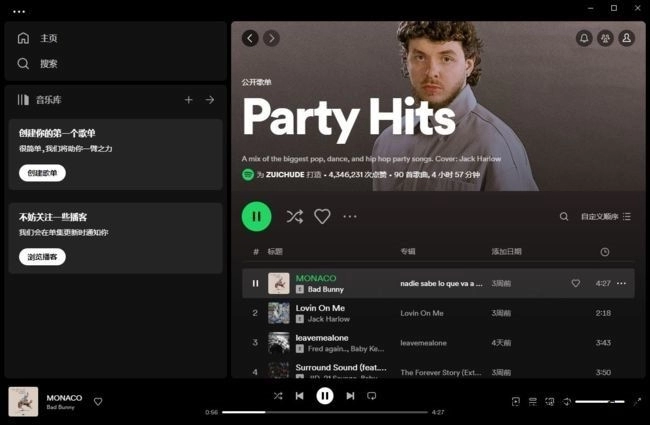Expand to full screen player icon
Image resolution: width=650 pixels, height=425 pixels.
(637, 401)
